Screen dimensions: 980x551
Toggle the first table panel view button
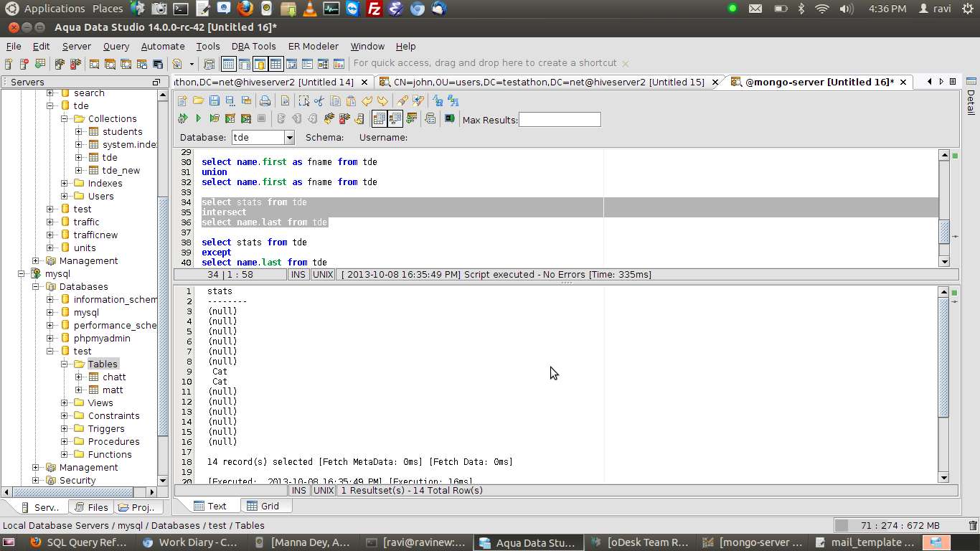pyautogui.click(x=228, y=64)
